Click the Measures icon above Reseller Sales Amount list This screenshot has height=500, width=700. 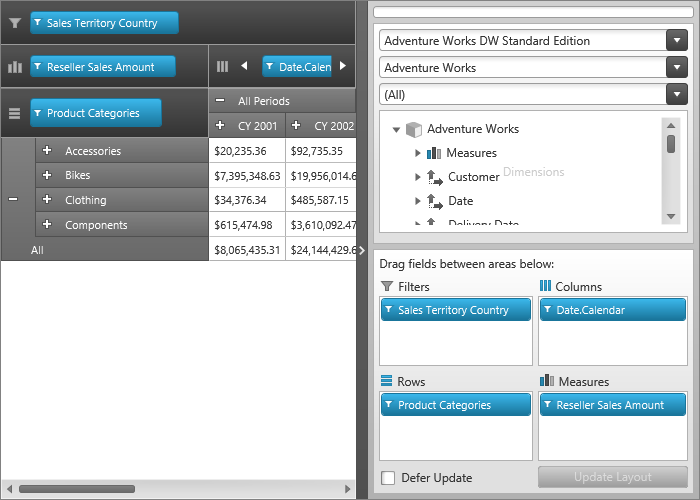[x=547, y=380]
